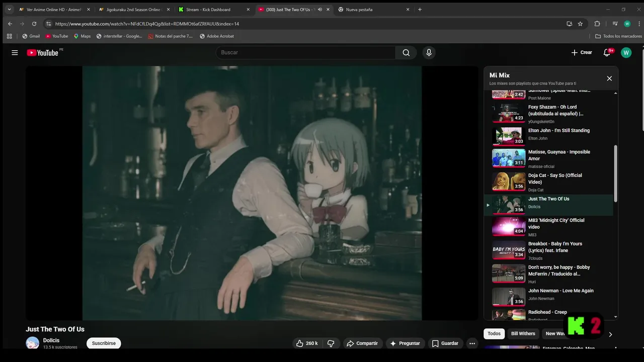Open the apps grid in bookmarks bar
The height and width of the screenshot is (362, 644).
[x=9, y=36]
